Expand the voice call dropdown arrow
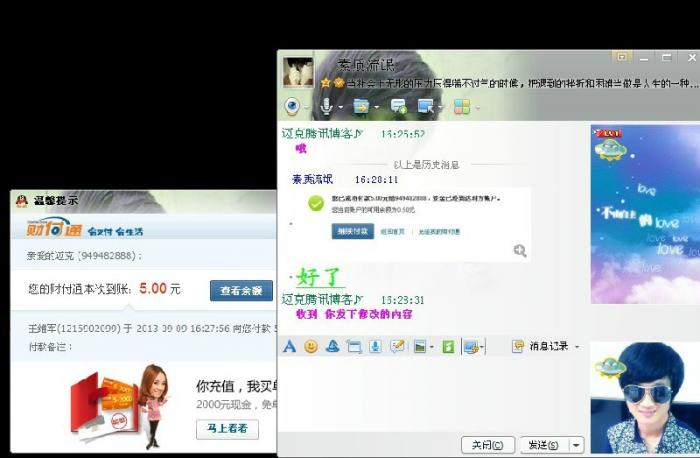This screenshot has width=700, height=458. pos(341,107)
